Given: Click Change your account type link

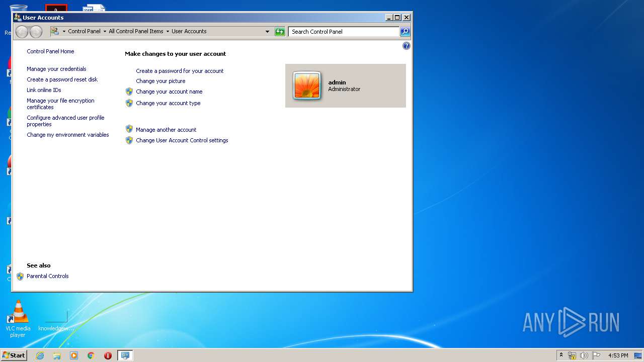Looking at the screenshot, I should pyautogui.click(x=168, y=103).
